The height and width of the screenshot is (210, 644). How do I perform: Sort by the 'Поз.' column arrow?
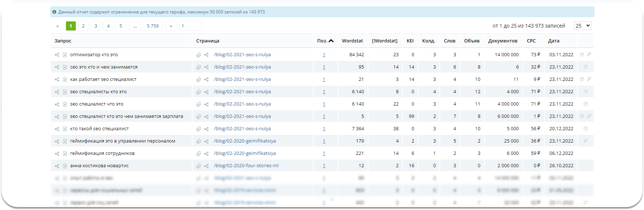pos(331,41)
